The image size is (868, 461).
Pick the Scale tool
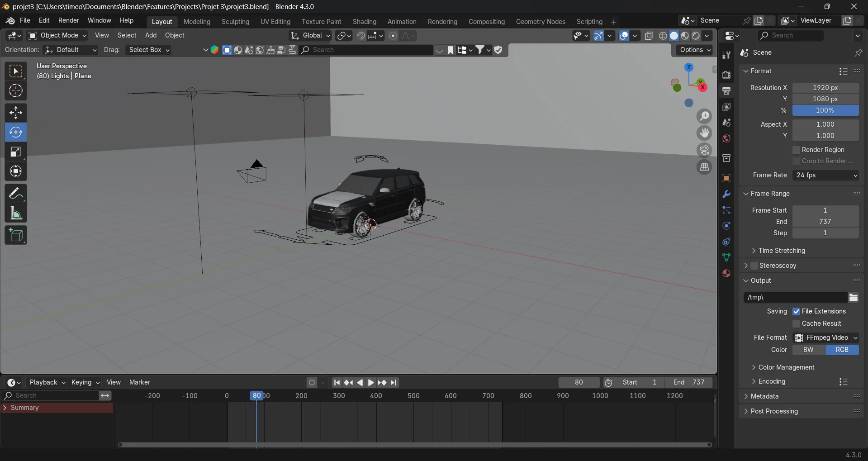(x=16, y=152)
